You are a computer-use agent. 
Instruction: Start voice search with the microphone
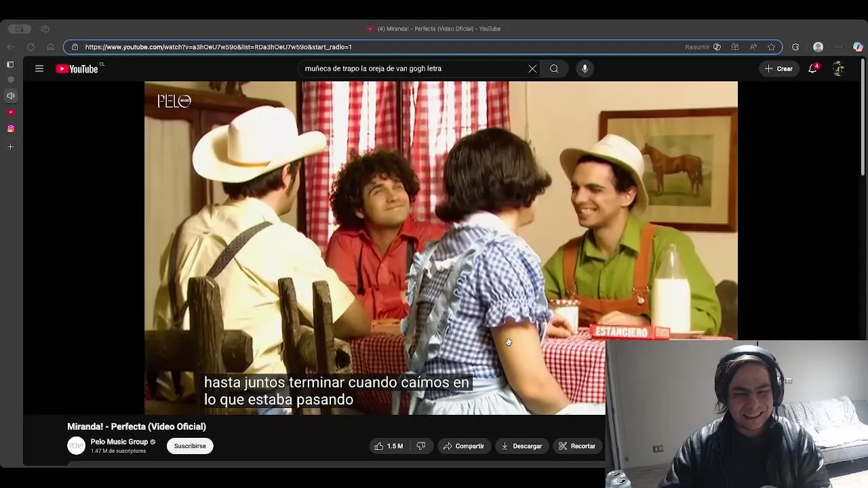[x=585, y=68]
